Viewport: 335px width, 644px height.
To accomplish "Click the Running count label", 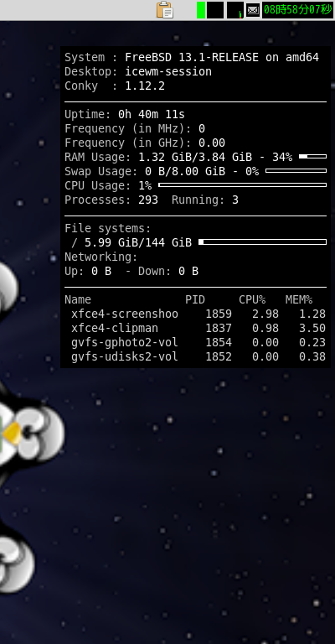I will [x=198, y=200].
